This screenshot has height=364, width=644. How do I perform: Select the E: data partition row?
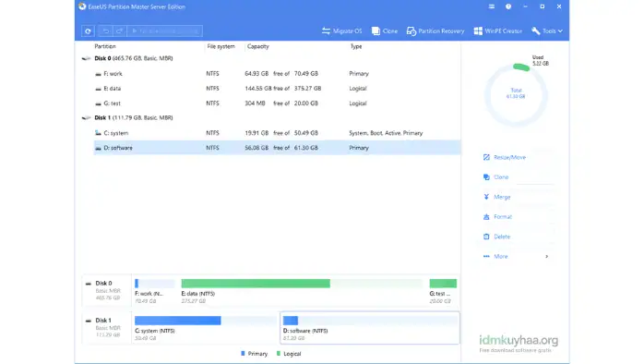pyautogui.click(x=277, y=89)
